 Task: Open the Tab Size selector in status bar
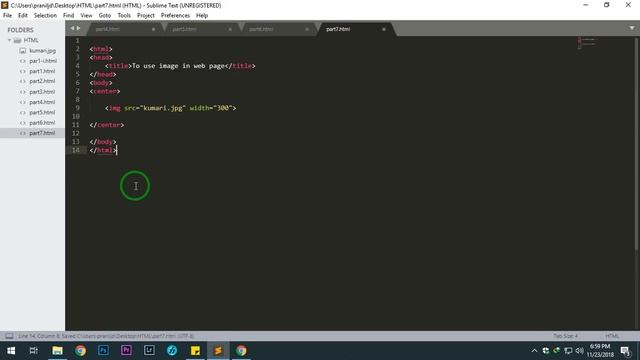565,336
